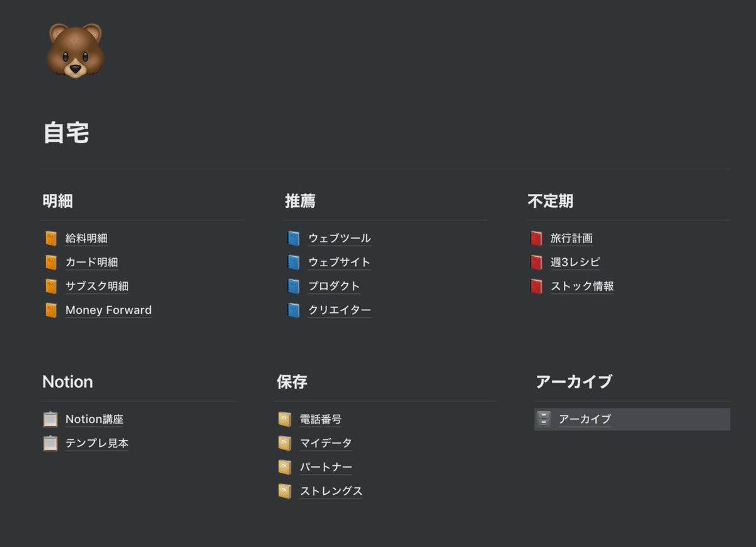The width and height of the screenshot is (756, 547).
Task: Open the クリエイター page link
Action: pyautogui.click(x=340, y=310)
